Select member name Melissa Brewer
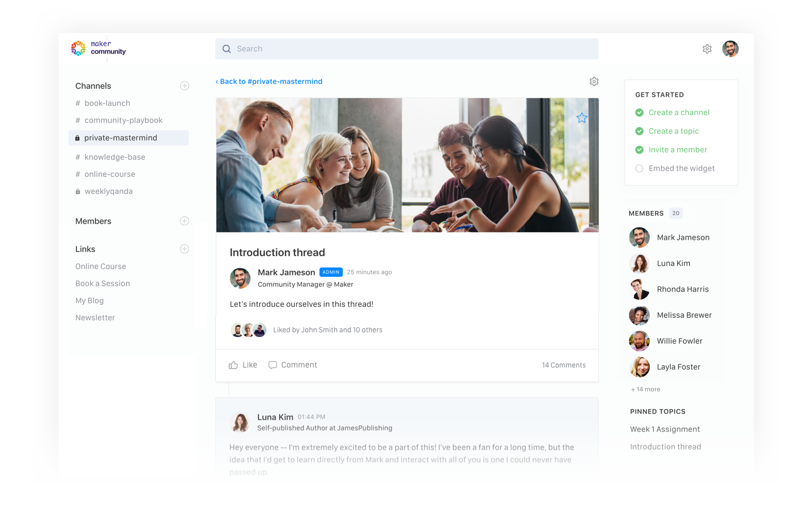Screen dimensions: 812x519 [684, 315]
